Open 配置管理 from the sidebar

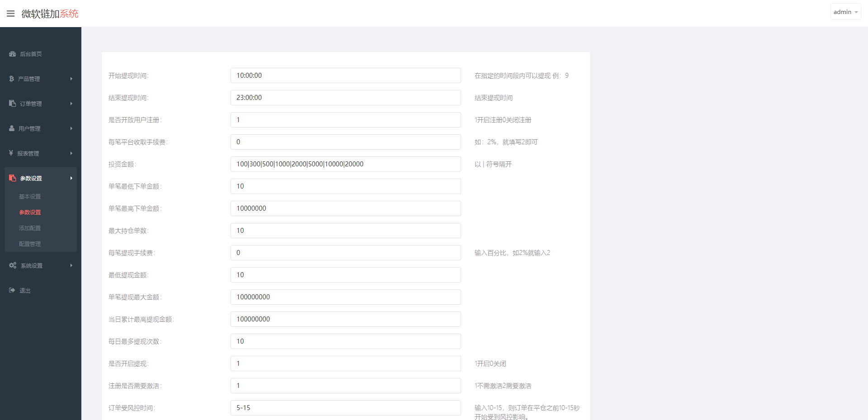click(30, 244)
